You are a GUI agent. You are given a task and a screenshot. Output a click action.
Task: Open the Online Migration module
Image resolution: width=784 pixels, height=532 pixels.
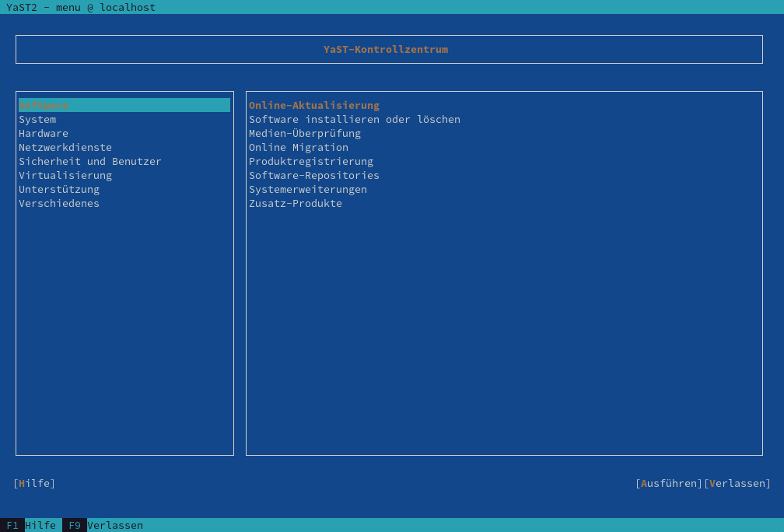coord(299,147)
